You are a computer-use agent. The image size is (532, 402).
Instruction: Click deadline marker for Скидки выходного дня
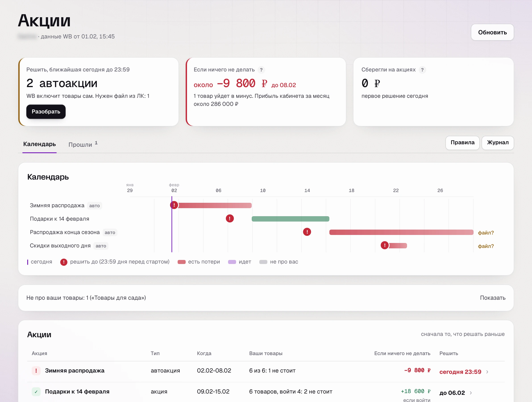click(384, 245)
